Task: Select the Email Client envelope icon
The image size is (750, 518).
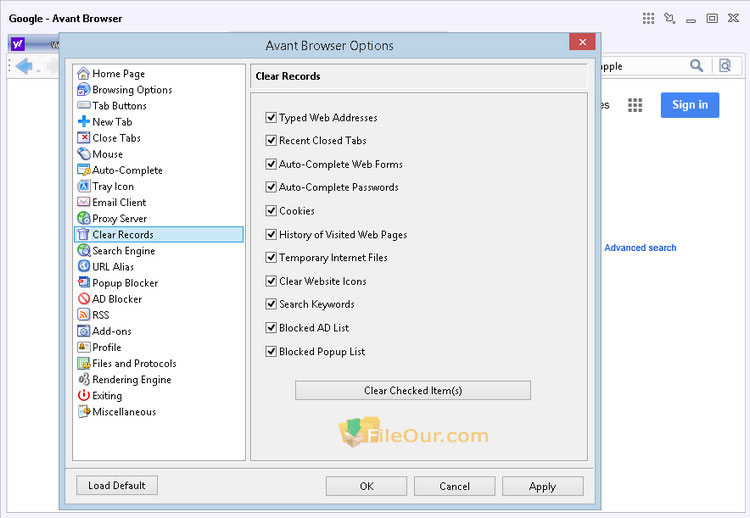Action: coord(84,202)
